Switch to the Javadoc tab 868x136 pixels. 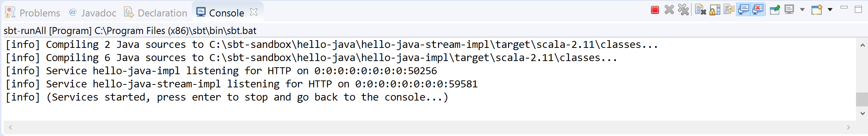point(93,13)
